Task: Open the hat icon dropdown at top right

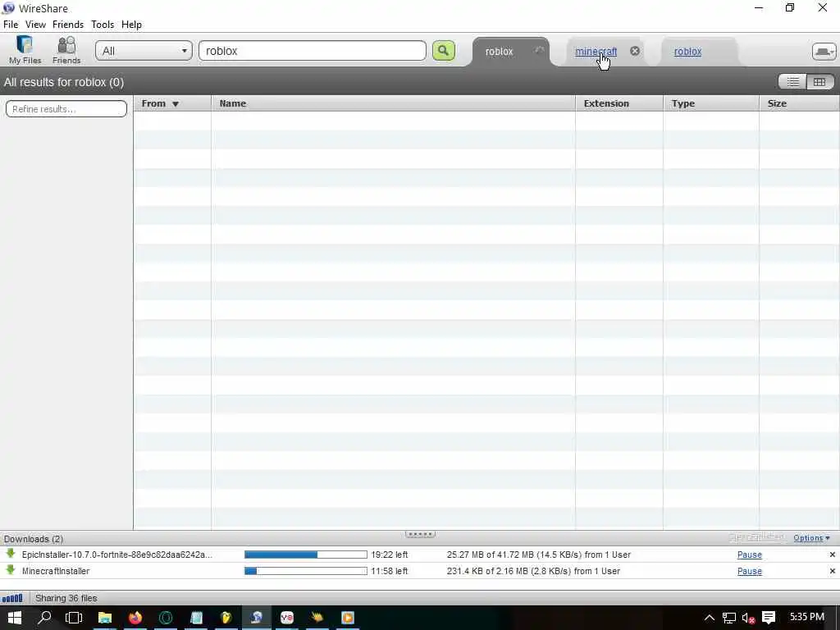Action: (824, 52)
